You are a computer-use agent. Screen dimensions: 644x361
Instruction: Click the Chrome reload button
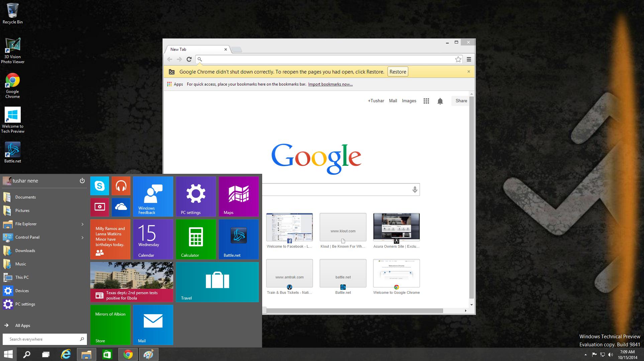coord(189,59)
